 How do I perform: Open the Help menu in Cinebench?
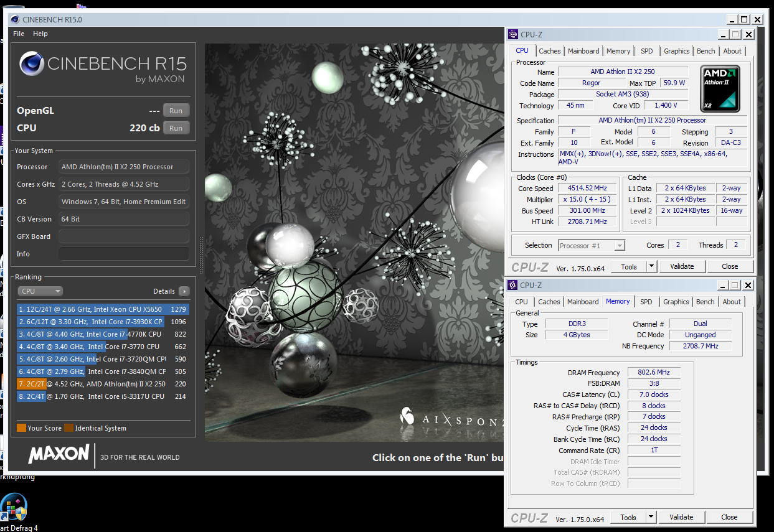(40, 34)
